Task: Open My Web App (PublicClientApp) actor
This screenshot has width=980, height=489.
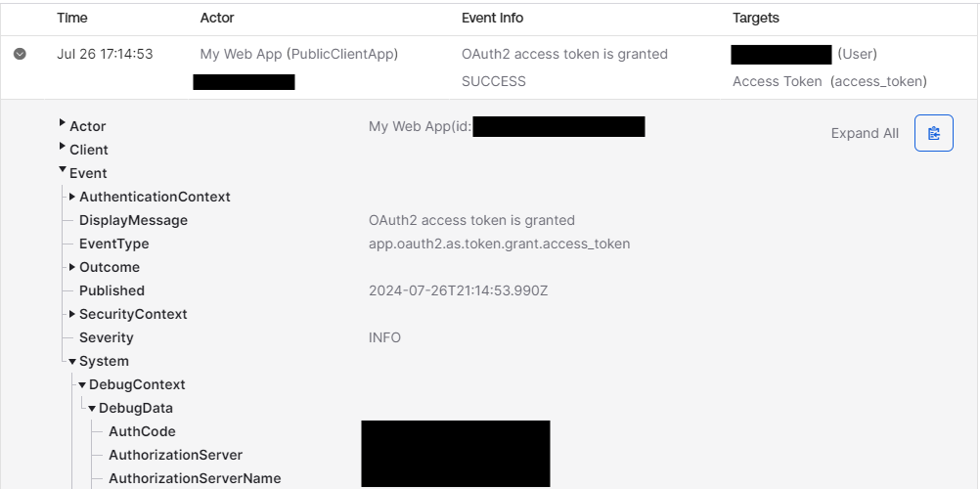Action: pyautogui.click(x=298, y=55)
